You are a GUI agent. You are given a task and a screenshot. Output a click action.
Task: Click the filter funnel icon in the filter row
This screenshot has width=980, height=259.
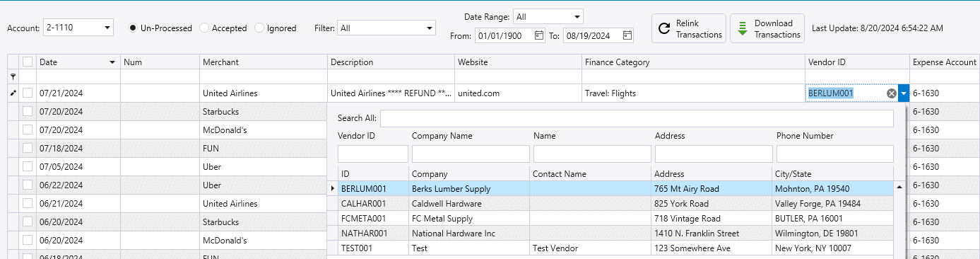click(x=12, y=76)
